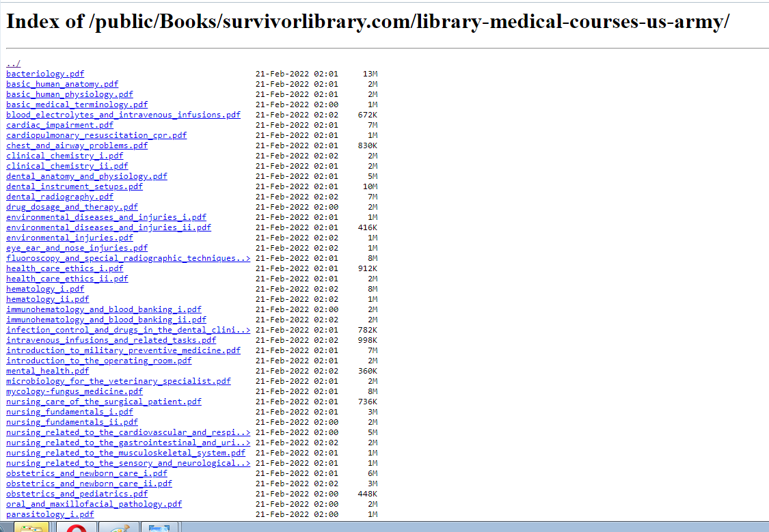Open immunohematology_and_blood_banking_ii.pdf
The width and height of the screenshot is (769, 532).
point(107,320)
